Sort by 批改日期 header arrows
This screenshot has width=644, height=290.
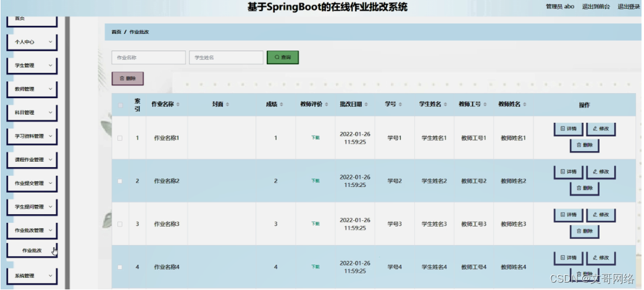point(366,105)
